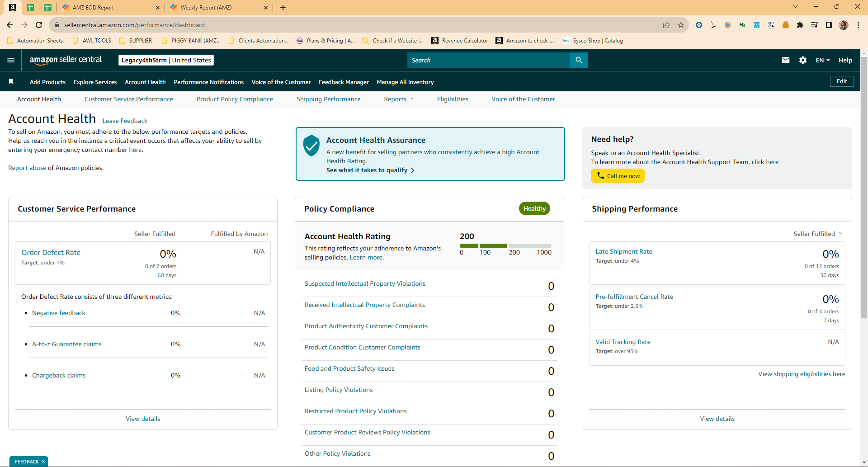Reload the current page

coord(39,25)
